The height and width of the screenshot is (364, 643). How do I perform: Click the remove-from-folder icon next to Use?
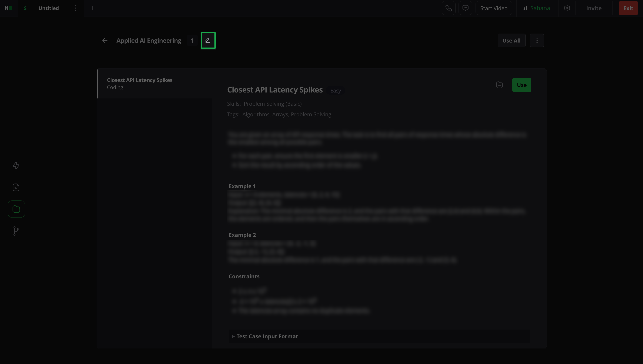tap(499, 85)
